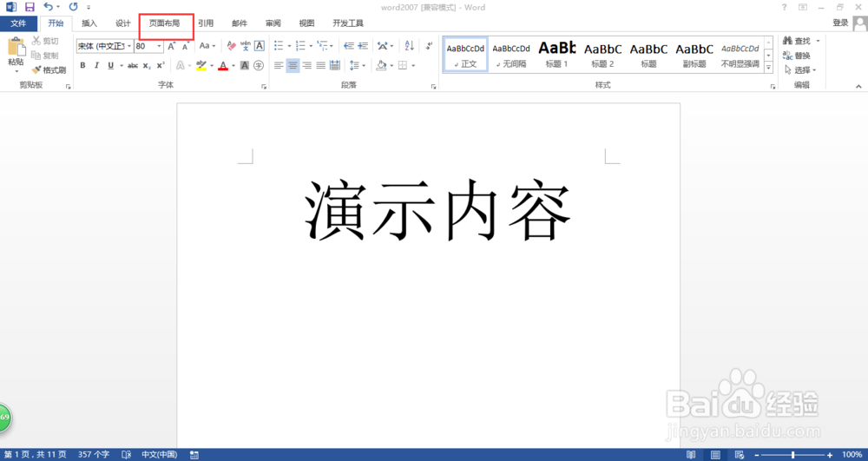Switch to the Page Layout (页面布局) tab
Screen dimensions: 868x461
(x=164, y=23)
